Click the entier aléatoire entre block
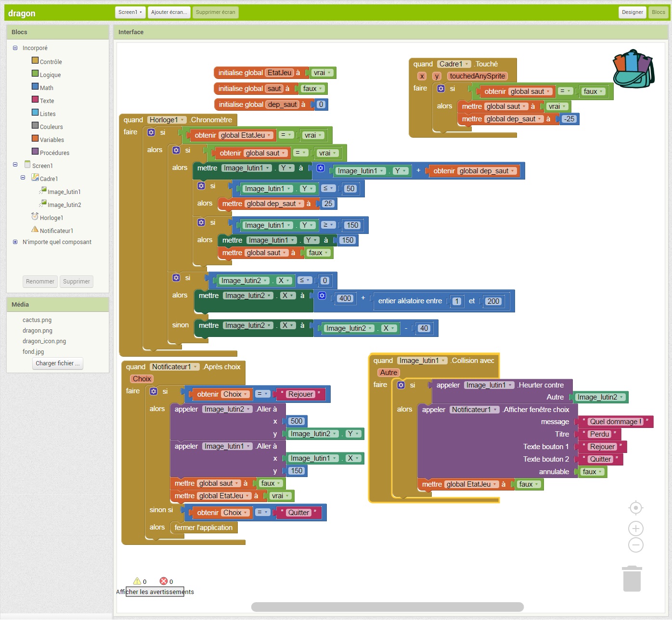Screen dimensions: 672x620 click(x=410, y=301)
